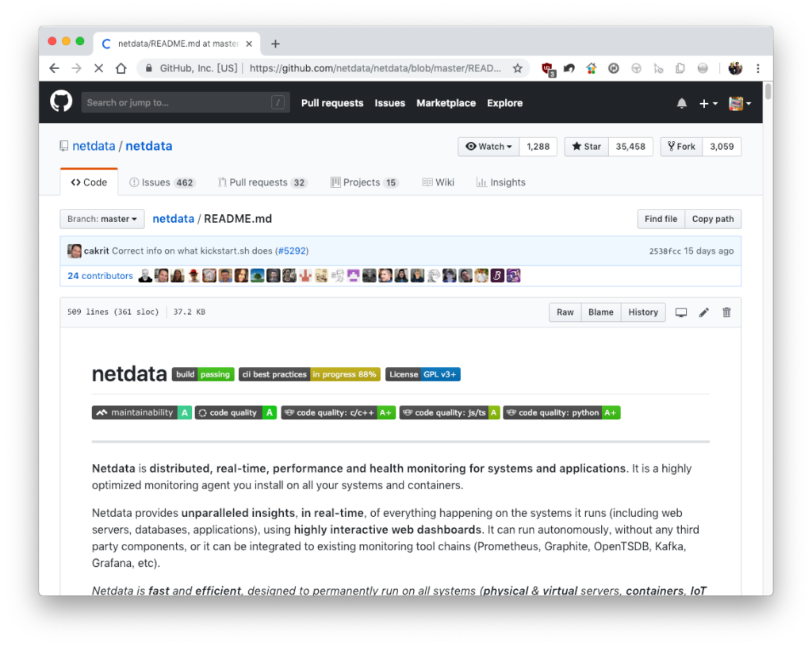Image resolution: width=812 pixels, height=647 pixels.
Task: Go back with browser back arrow
Action: point(55,68)
